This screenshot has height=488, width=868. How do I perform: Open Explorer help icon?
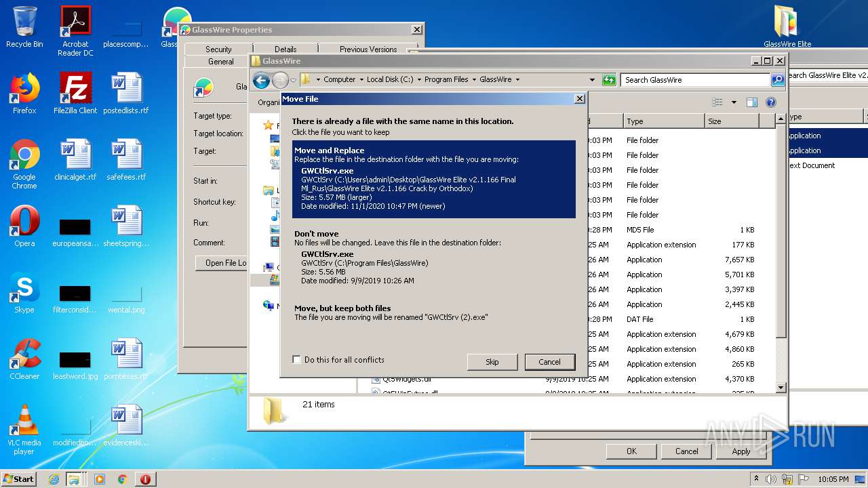(771, 102)
